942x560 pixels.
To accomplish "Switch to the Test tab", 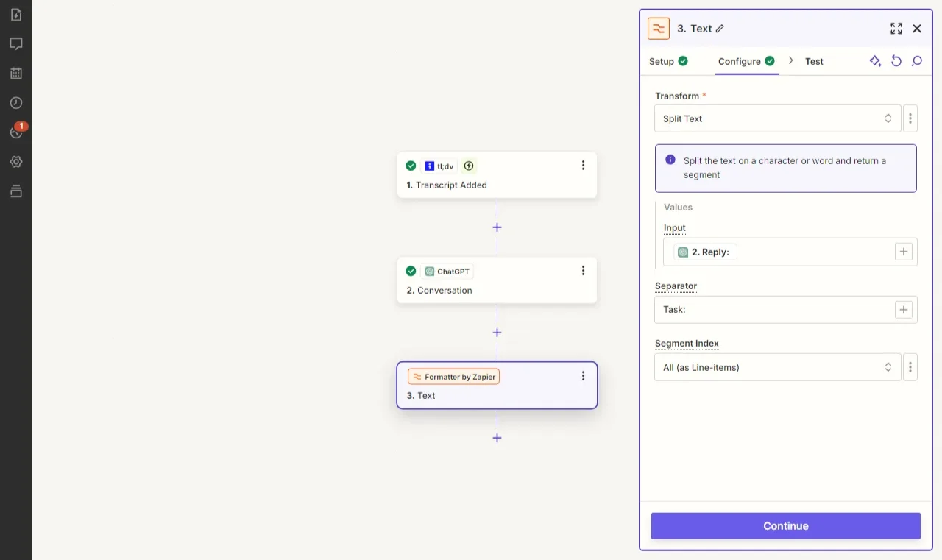I will (814, 61).
